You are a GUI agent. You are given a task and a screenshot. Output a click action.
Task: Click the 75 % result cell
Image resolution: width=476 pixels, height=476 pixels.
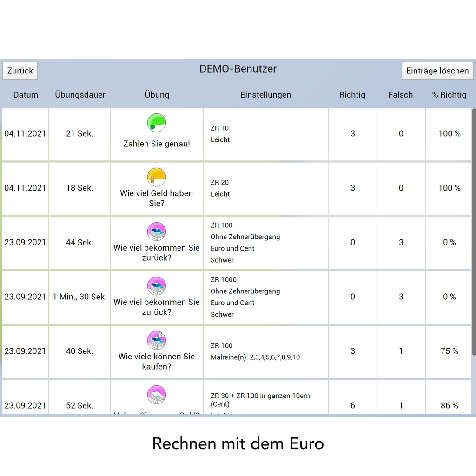click(x=449, y=351)
